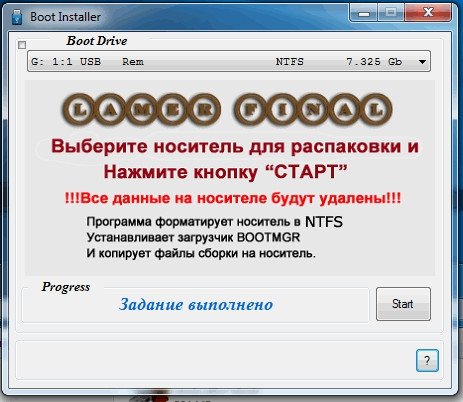Click the 'Выберите носитель для распаковки и' heading

tap(235, 147)
